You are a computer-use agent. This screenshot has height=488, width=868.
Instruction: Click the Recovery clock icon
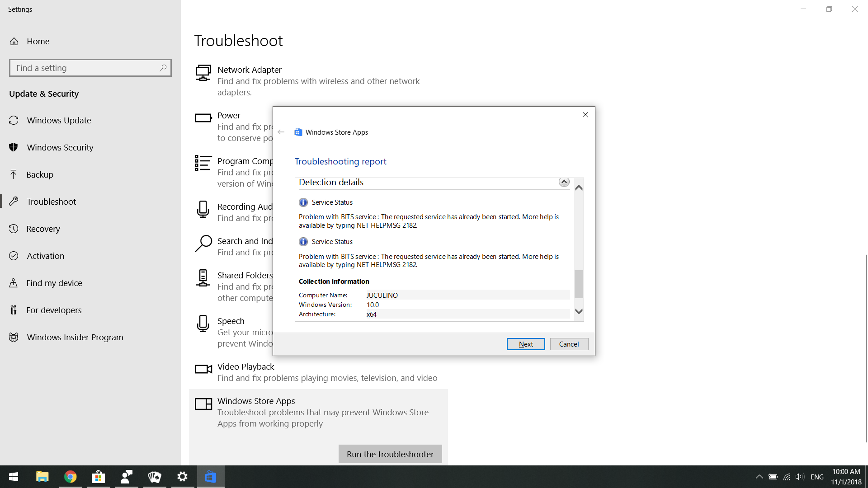(x=14, y=229)
